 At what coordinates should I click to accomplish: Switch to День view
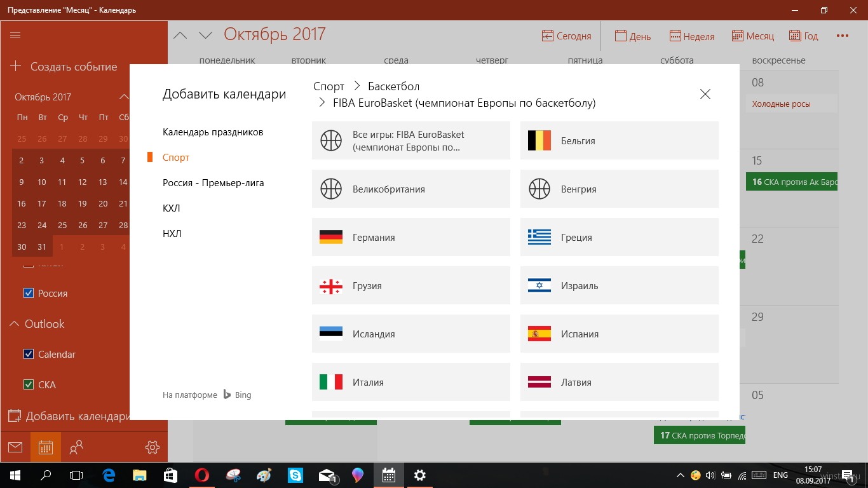[x=633, y=36]
